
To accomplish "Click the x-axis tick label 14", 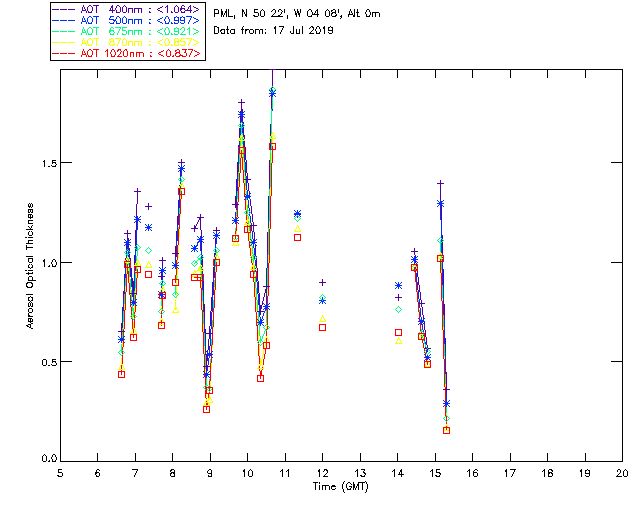I will pos(398,473).
